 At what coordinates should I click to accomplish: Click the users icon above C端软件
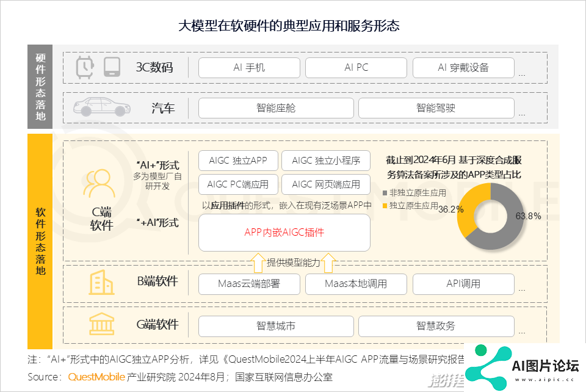[x=99, y=183]
